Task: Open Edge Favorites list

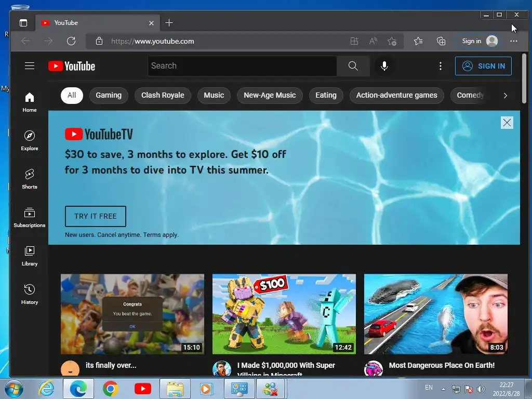Action: pyautogui.click(x=418, y=41)
